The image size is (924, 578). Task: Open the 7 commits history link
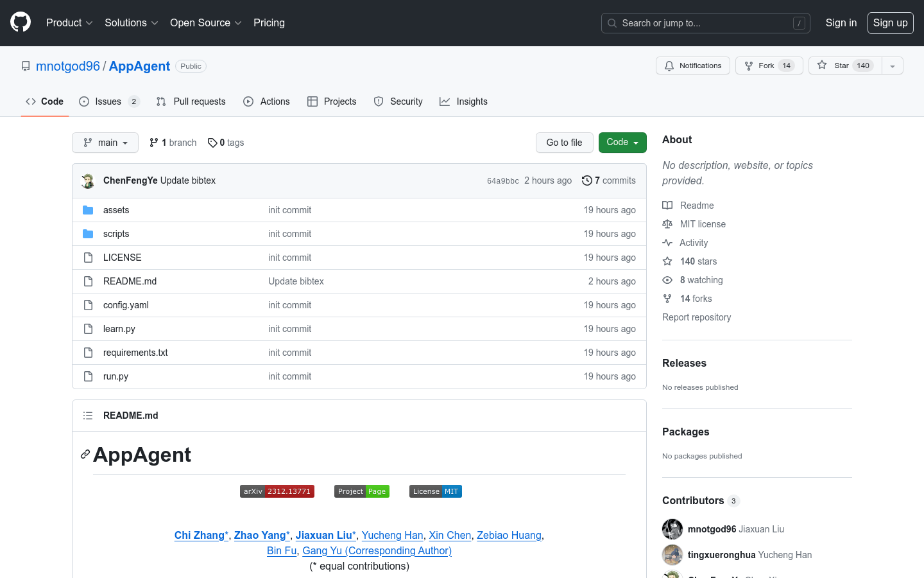609,180
